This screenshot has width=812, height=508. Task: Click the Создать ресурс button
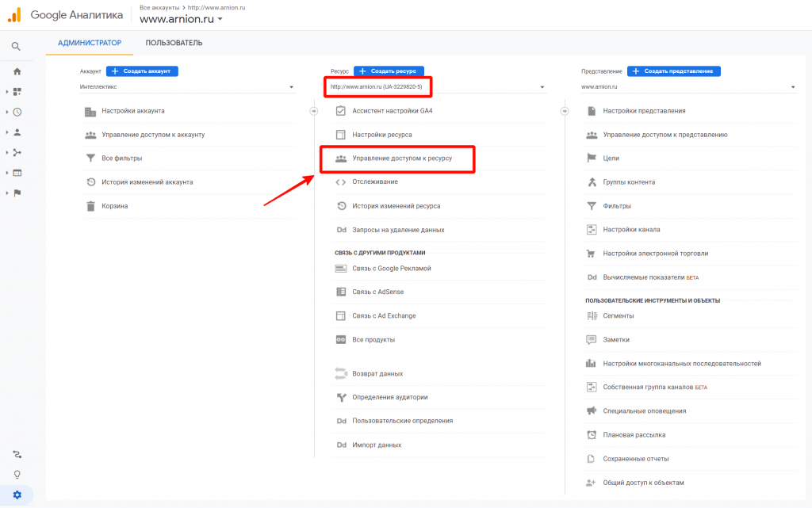(389, 71)
